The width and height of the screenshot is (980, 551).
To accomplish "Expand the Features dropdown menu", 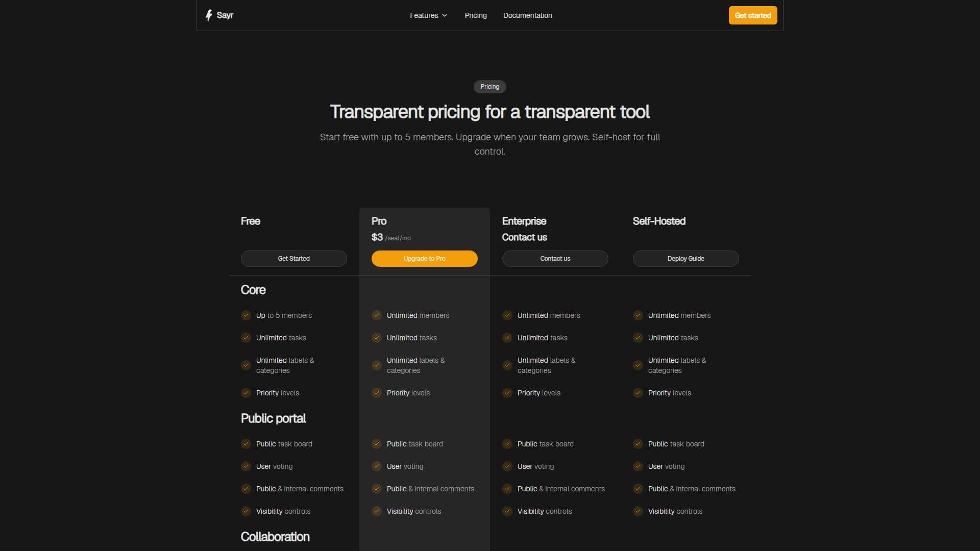I will [428, 15].
